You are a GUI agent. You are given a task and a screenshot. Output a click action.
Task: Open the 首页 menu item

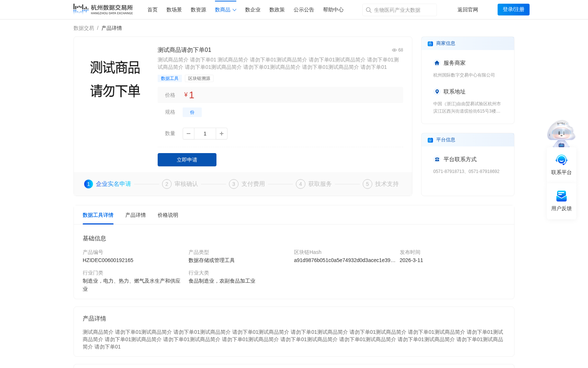[153, 10]
